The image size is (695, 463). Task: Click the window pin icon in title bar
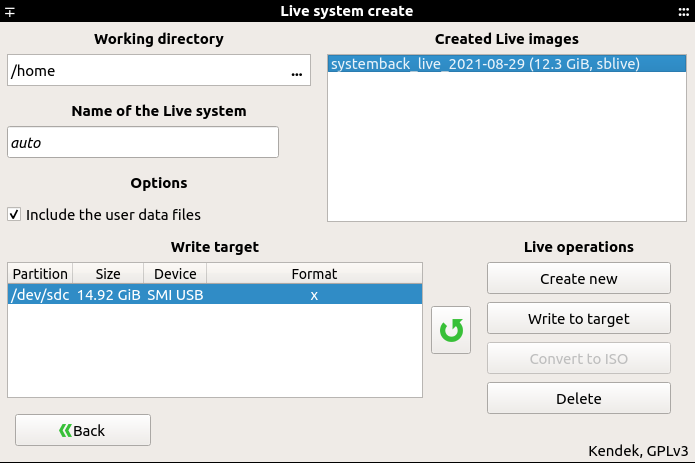[10, 12]
